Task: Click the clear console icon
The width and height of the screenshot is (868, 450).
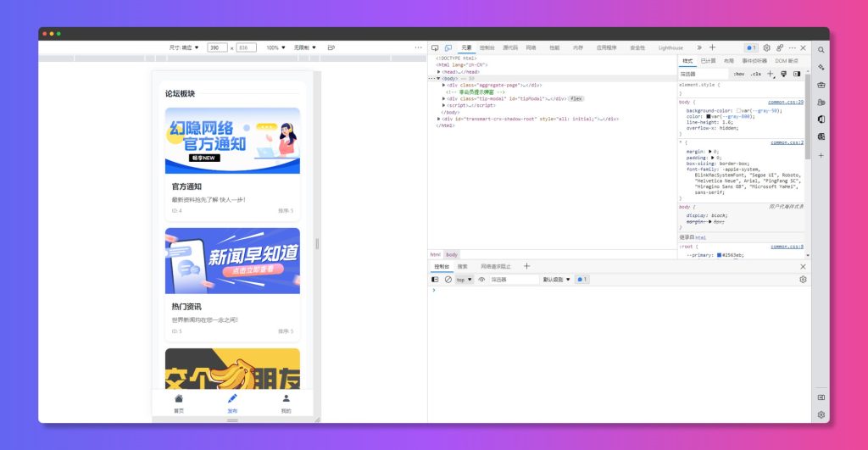Action: pyautogui.click(x=448, y=279)
